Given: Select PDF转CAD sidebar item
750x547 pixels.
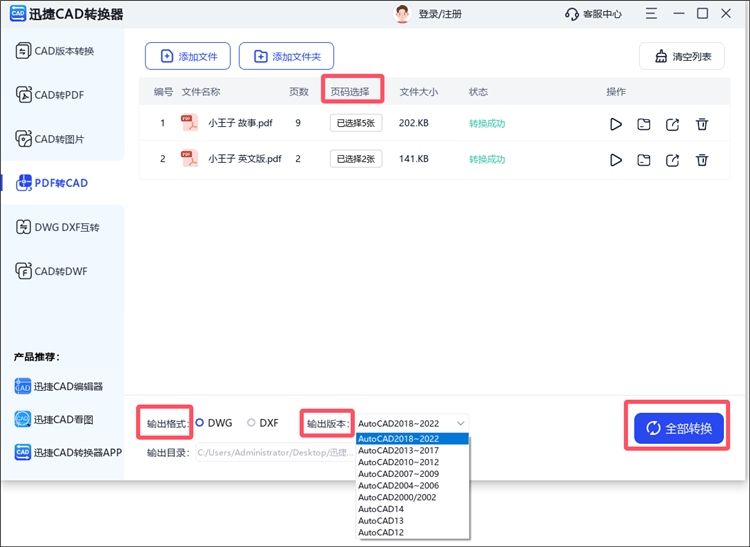Looking at the screenshot, I should pyautogui.click(x=52, y=183).
